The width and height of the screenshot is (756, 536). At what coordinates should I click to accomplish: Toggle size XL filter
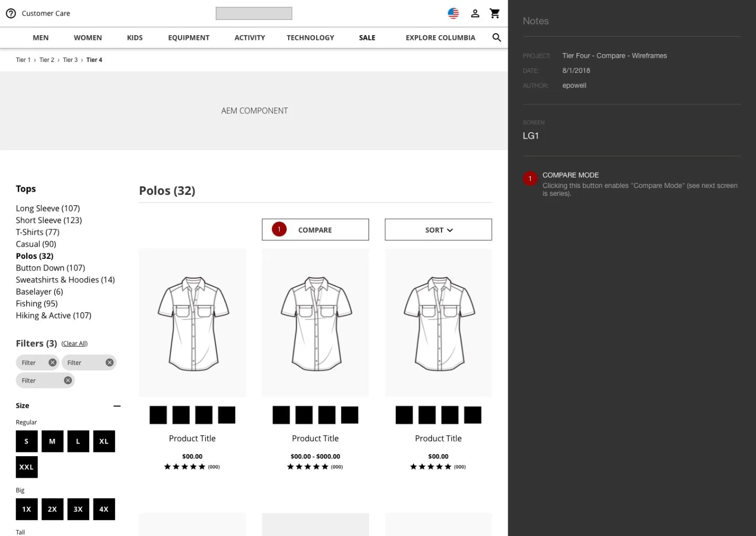104,442
